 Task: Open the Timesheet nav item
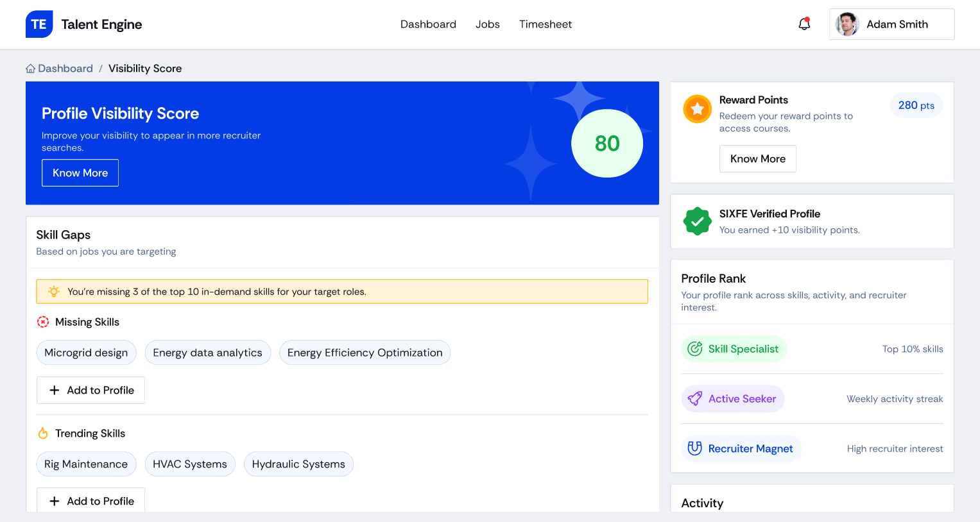coord(546,24)
